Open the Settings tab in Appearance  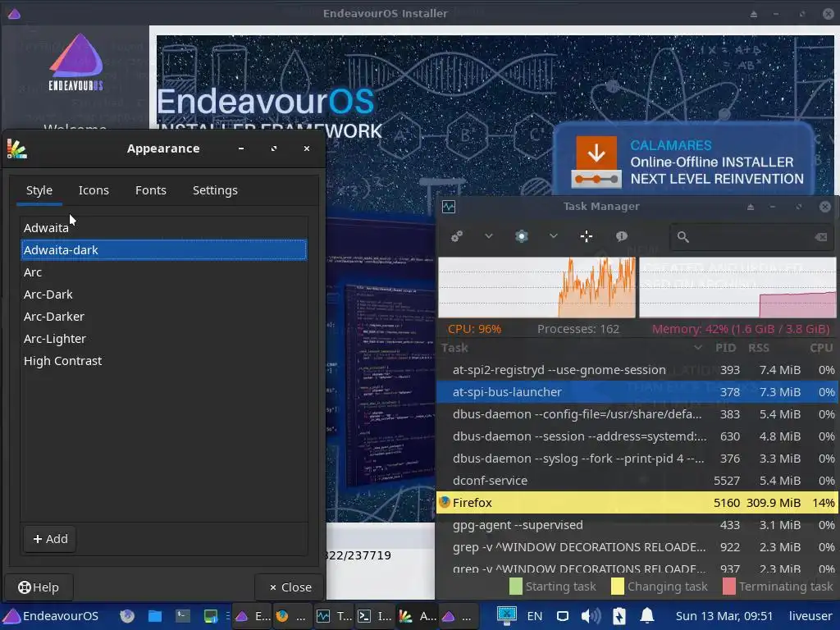click(215, 190)
